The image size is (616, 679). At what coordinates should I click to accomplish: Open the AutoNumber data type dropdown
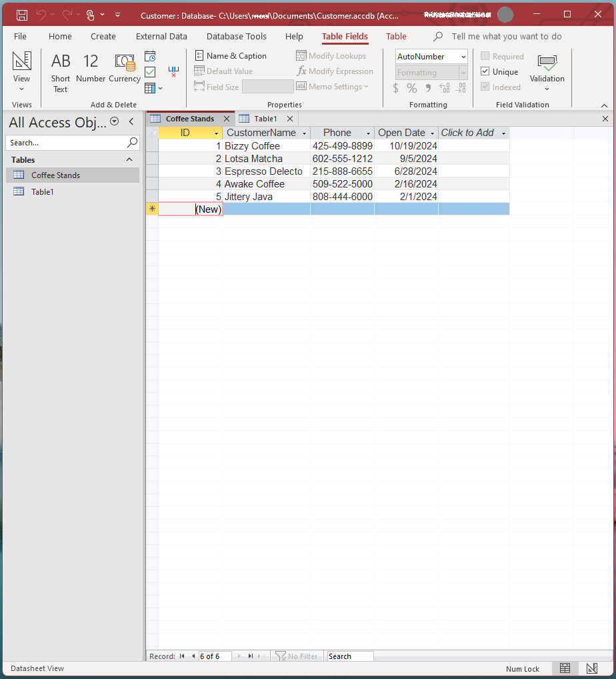click(464, 57)
